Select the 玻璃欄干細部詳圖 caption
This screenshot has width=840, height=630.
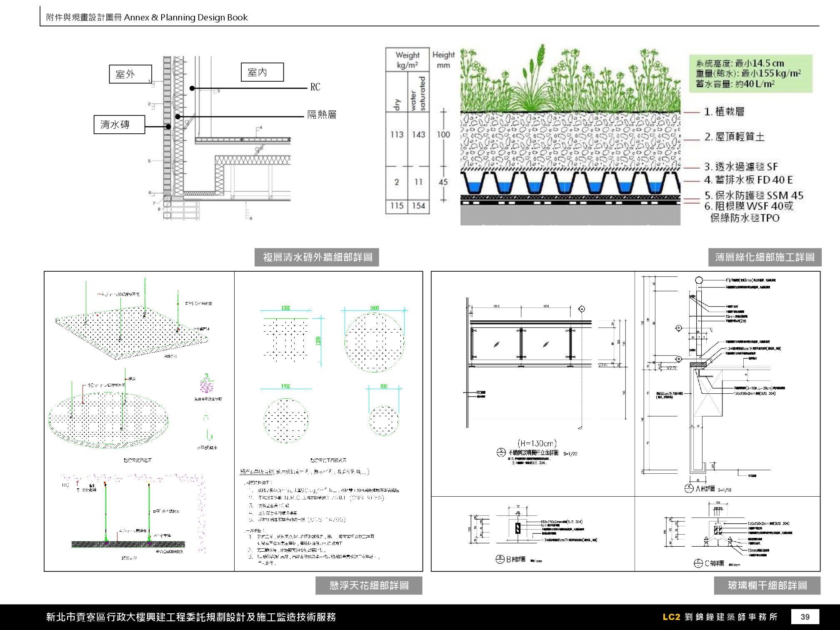[x=767, y=585]
